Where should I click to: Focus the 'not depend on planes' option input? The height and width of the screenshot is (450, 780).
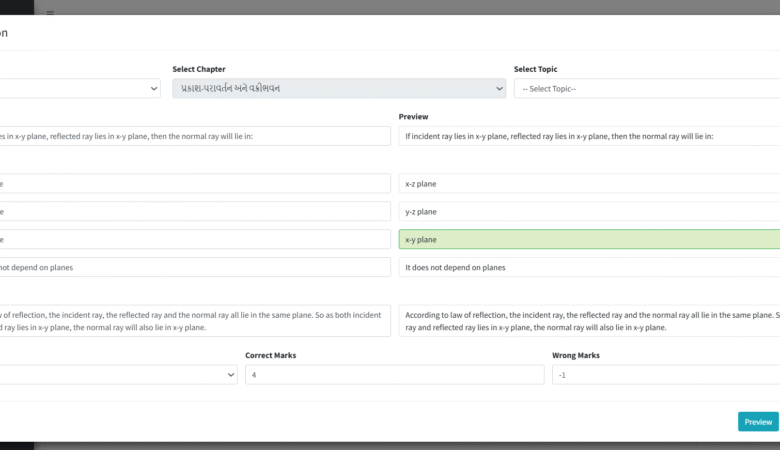pyautogui.click(x=195, y=268)
